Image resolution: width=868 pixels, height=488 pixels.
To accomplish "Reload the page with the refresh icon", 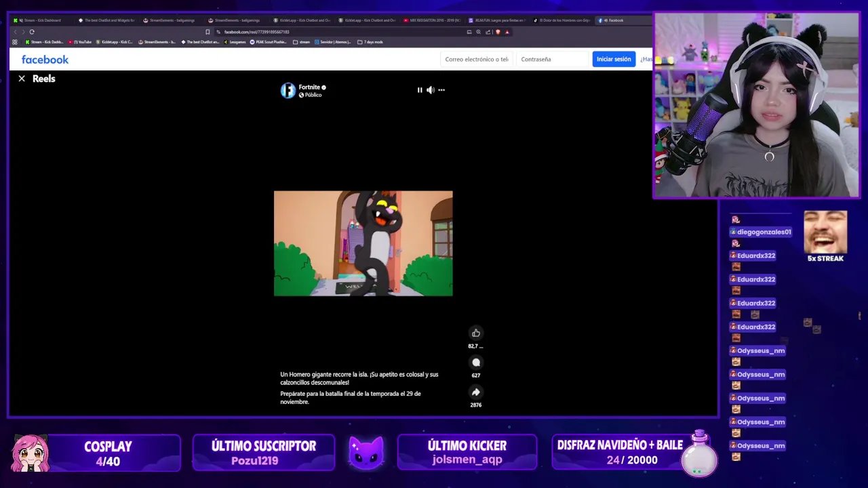I will point(32,32).
